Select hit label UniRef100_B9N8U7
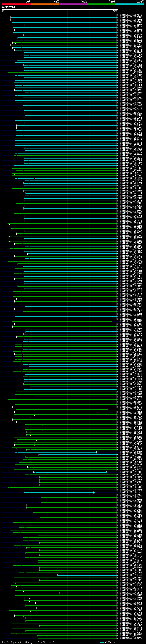The height and width of the screenshot is (644, 146). [131, 228]
